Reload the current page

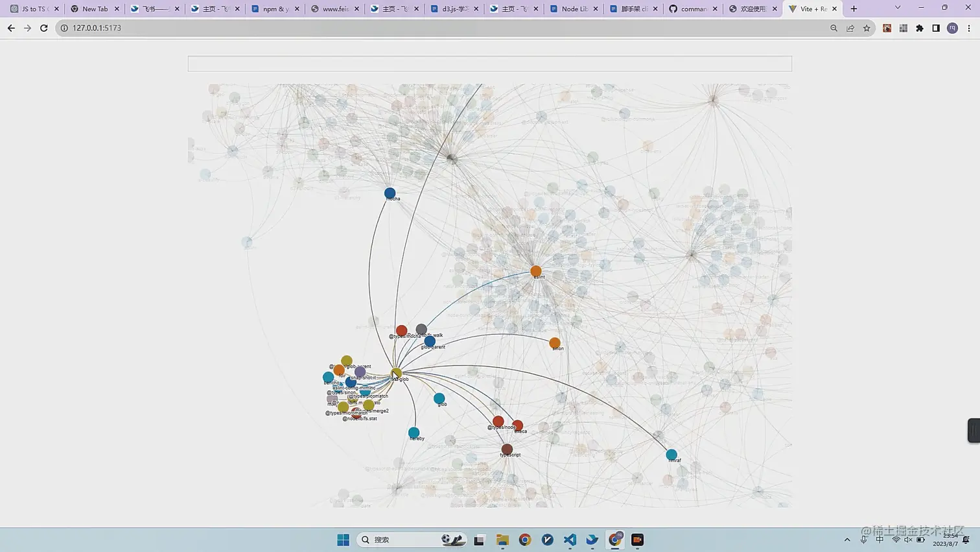click(x=44, y=28)
